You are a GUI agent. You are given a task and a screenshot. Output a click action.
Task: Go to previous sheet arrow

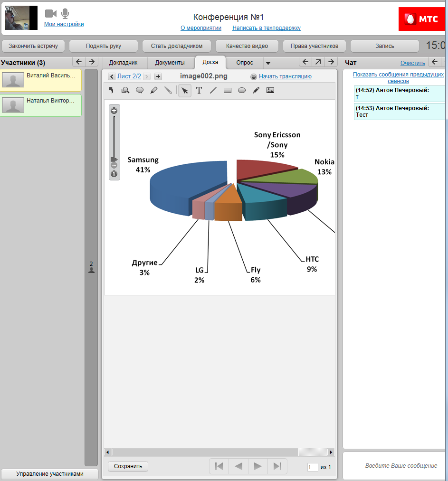coord(112,76)
